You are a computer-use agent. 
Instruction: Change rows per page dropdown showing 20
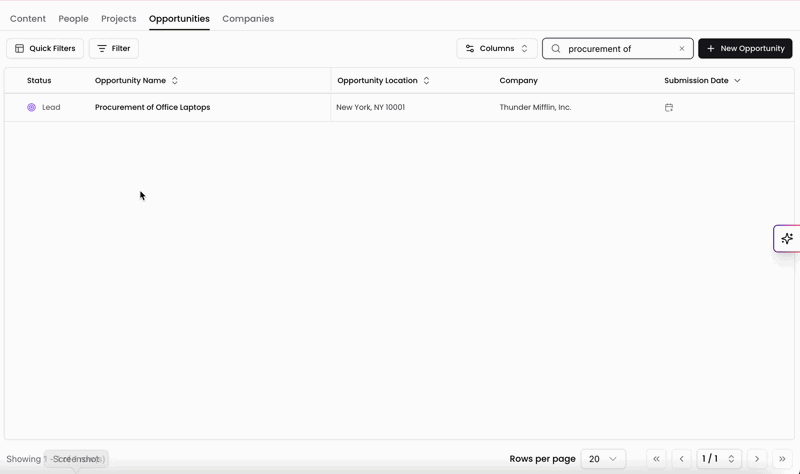(x=603, y=459)
